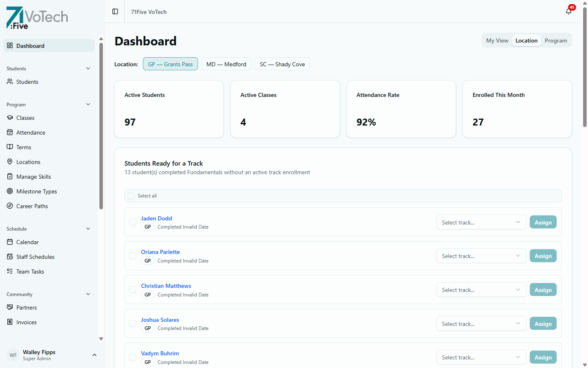
Task: Click Assign next to Joshua Solares
Action: (543, 323)
